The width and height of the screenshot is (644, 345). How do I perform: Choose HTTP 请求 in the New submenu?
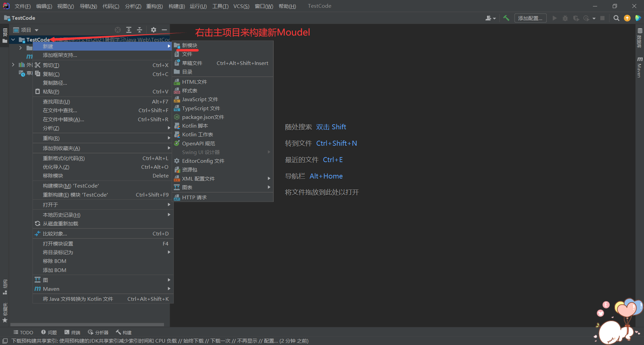pyautogui.click(x=223, y=197)
